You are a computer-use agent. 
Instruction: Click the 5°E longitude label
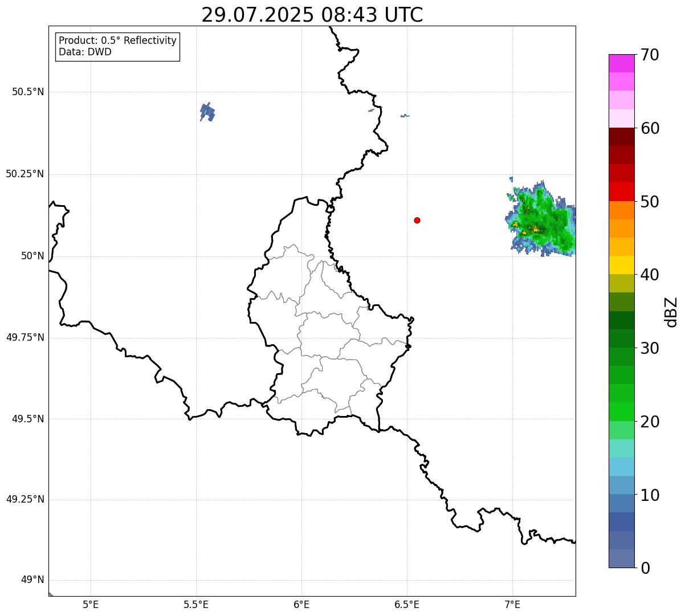point(91,605)
